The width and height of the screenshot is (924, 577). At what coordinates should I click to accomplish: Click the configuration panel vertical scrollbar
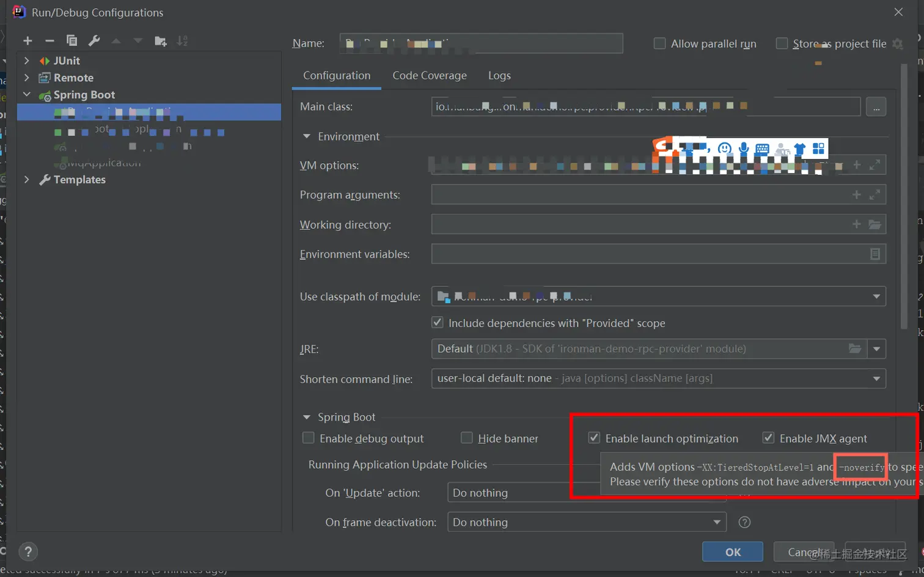(904, 196)
